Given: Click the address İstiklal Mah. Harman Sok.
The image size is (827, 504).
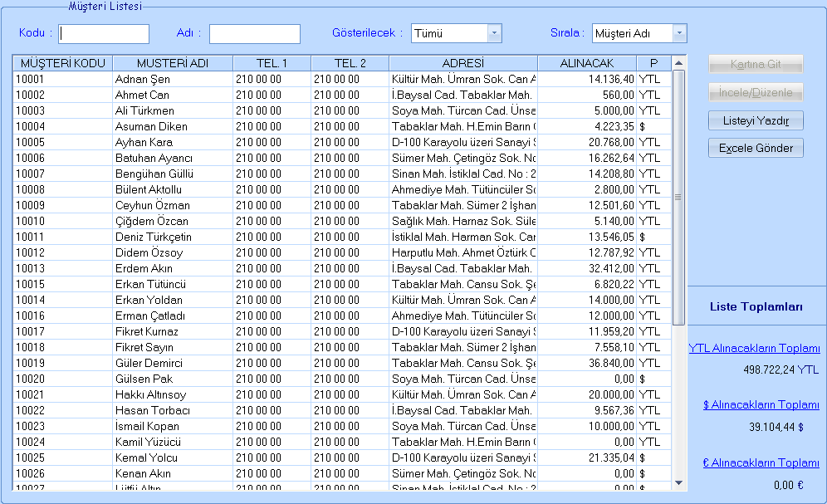Looking at the screenshot, I should pos(463,237).
